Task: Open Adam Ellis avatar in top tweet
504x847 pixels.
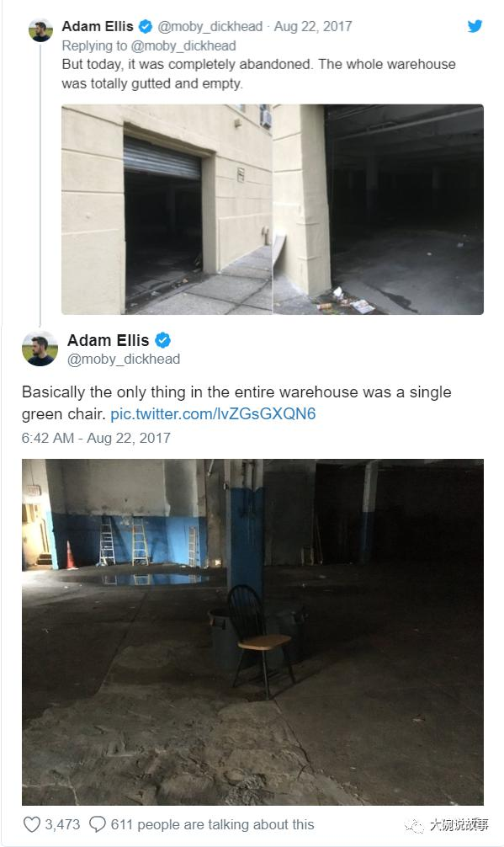Action: (40, 29)
